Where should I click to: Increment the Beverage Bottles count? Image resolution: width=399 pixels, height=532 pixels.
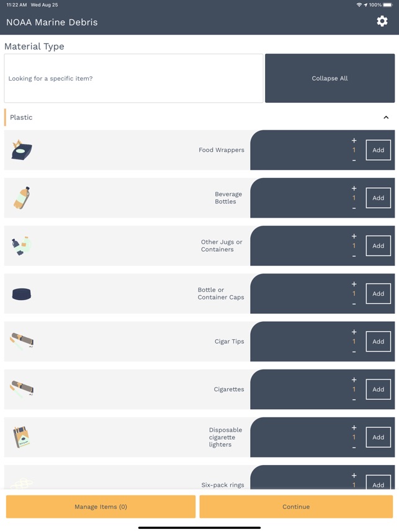354,188
